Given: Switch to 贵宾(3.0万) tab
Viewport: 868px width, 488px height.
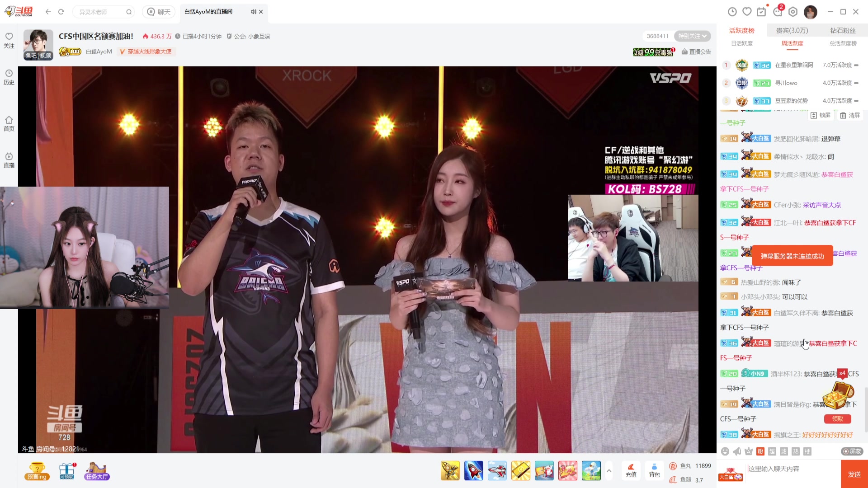Looking at the screenshot, I should pos(792,30).
